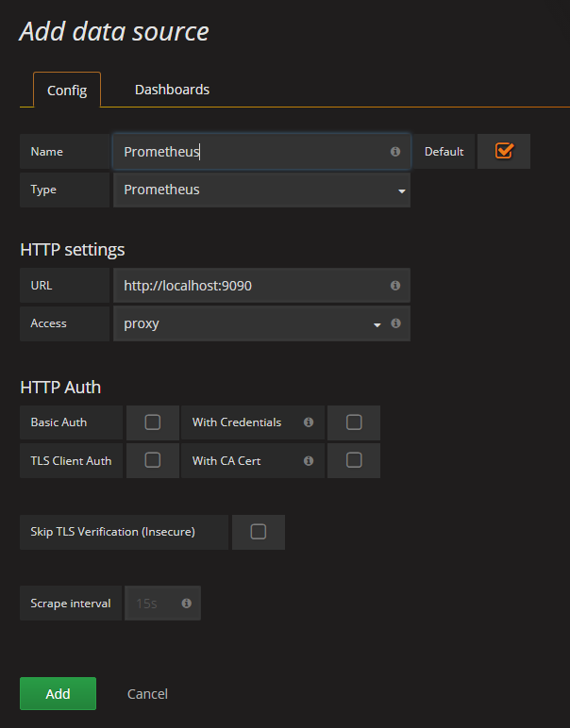Screen dimensions: 570x728
Task: Click the Cancel link
Action: click(x=147, y=694)
